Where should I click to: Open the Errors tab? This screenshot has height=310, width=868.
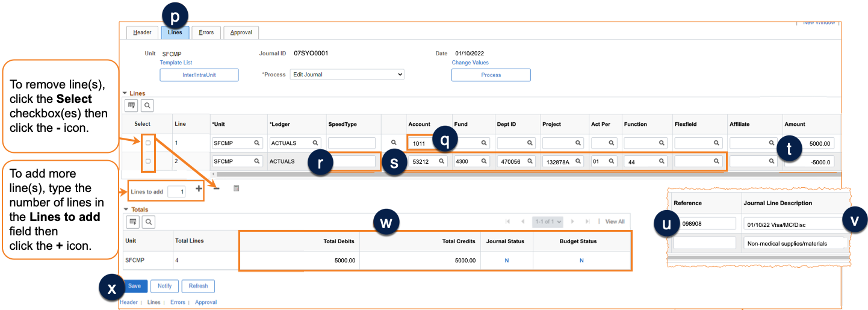click(x=206, y=33)
